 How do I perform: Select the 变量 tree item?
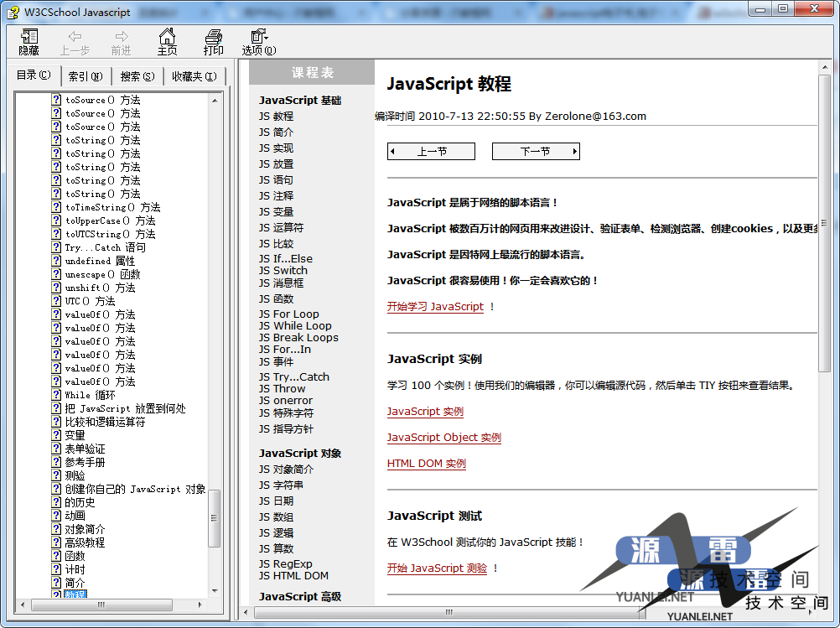75,435
